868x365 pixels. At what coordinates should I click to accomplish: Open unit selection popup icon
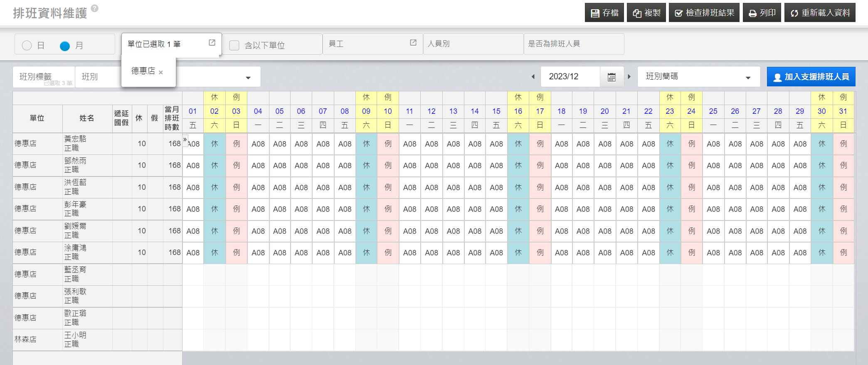(x=212, y=43)
